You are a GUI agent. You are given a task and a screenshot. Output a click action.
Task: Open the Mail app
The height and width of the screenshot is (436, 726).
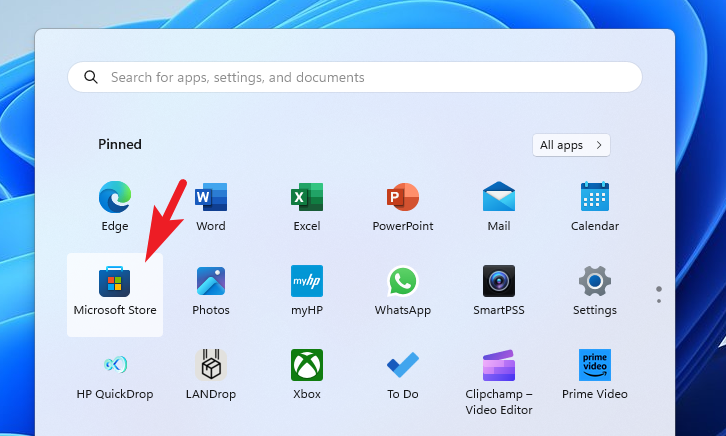coord(499,206)
